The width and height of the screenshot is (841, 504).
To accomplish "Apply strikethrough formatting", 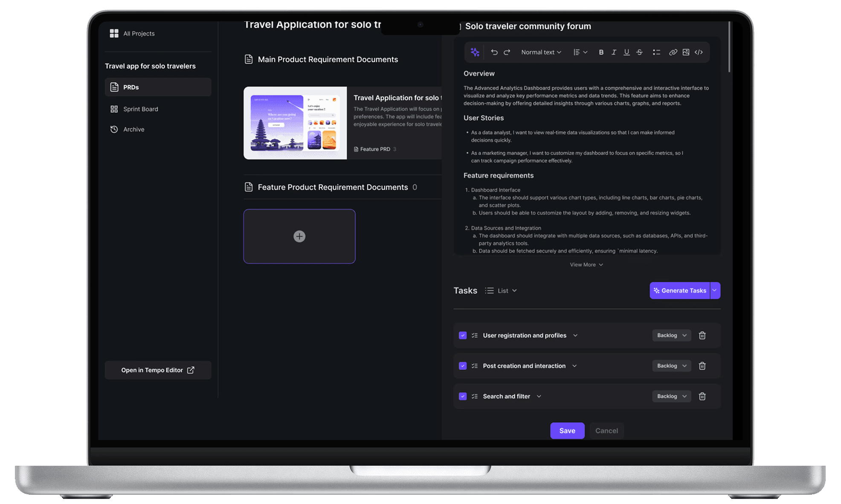I will click(x=639, y=52).
